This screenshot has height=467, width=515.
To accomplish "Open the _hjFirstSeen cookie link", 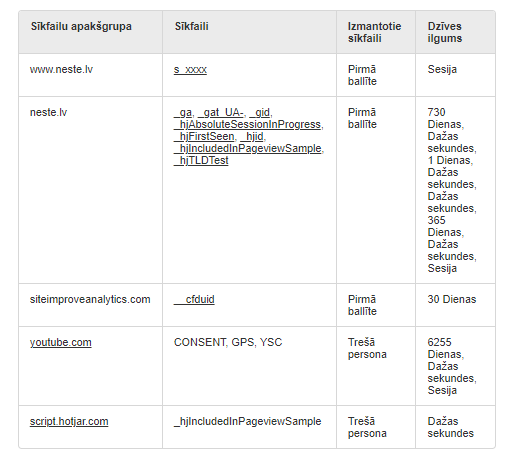I will click(204, 137).
